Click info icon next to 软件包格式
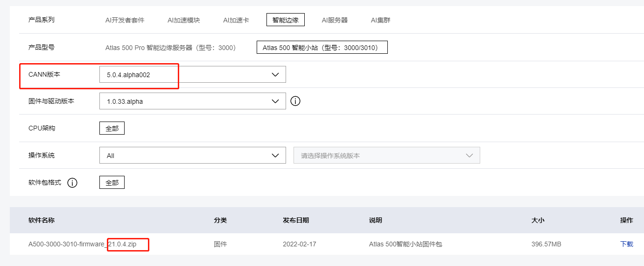644x266 pixels. (72, 183)
